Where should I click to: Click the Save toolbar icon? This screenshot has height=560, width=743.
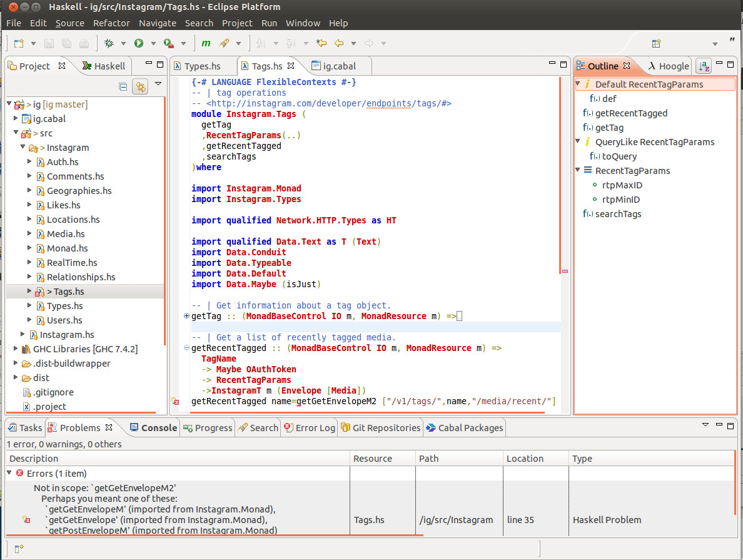(49, 44)
